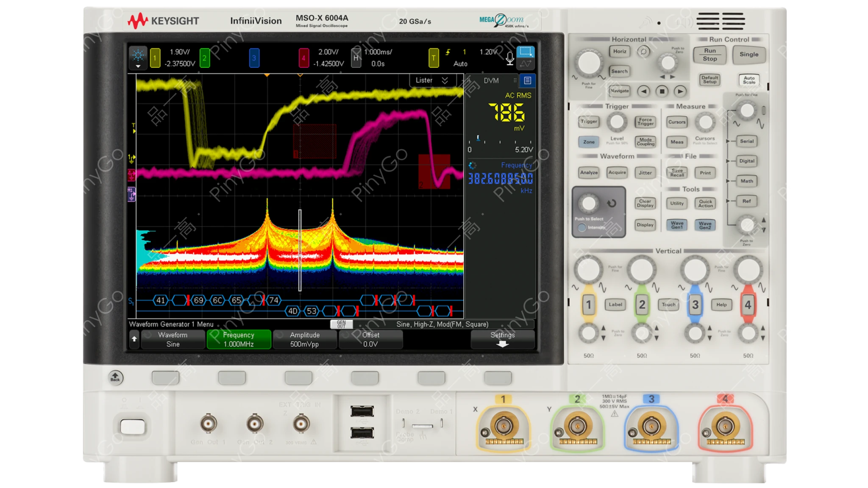Select the rectangular zoom selection icon
Viewport: 868px width, 488px height.
526,51
